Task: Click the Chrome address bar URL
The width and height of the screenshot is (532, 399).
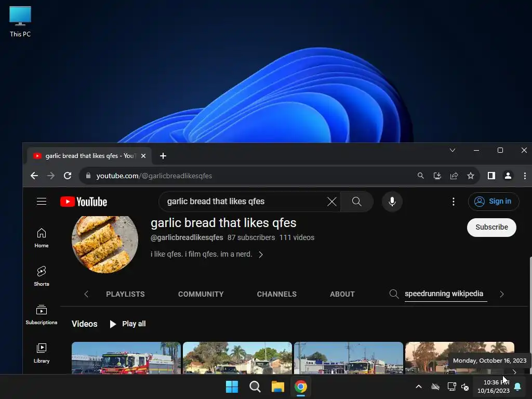Action: 154,176
